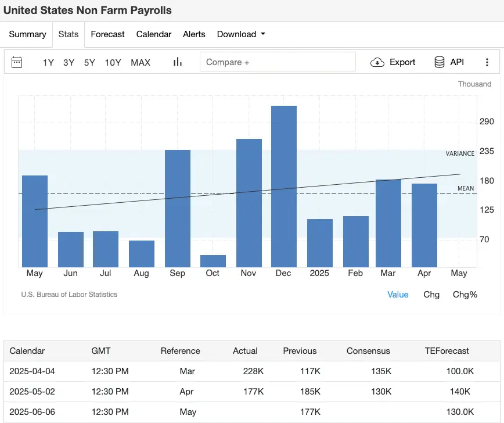Open the three-dot more options menu
Viewport: 504px width, 423px height.
[x=487, y=62]
